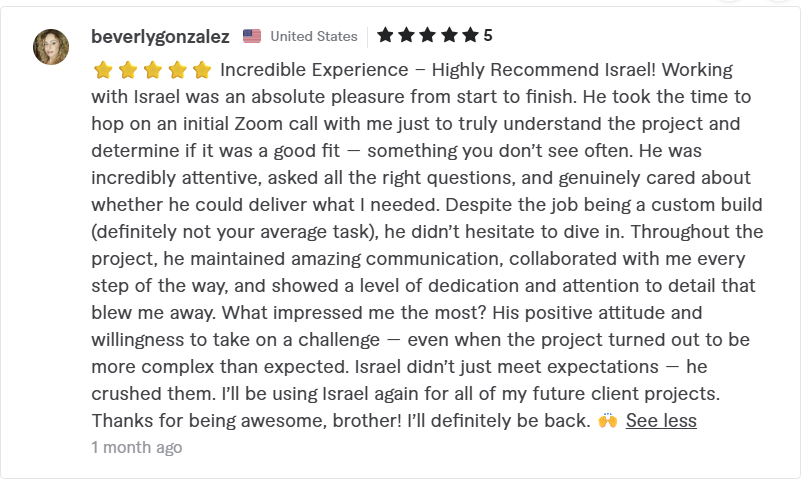The width and height of the screenshot is (801, 482).
Task: Click the first black rating star
Action: (x=385, y=35)
